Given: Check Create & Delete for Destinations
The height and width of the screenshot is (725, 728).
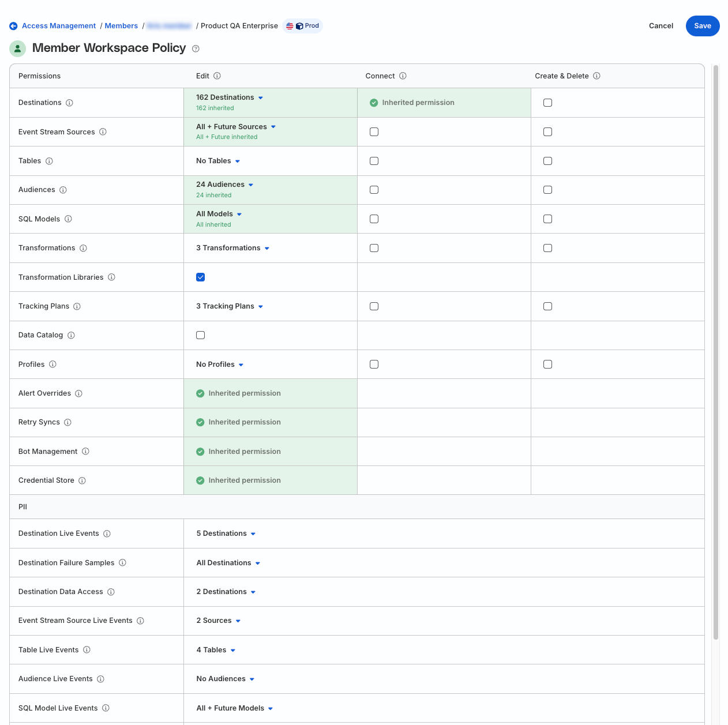Looking at the screenshot, I should [x=547, y=102].
